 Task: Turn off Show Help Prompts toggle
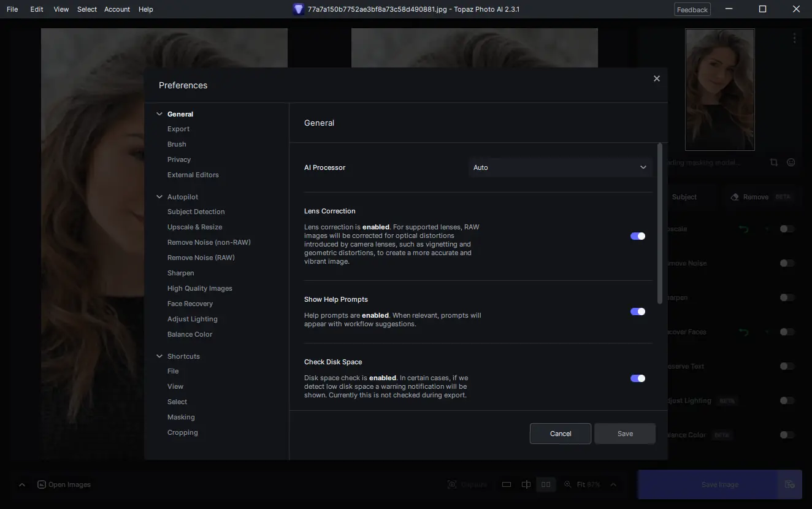pyautogui.click(x=638, y=312)
